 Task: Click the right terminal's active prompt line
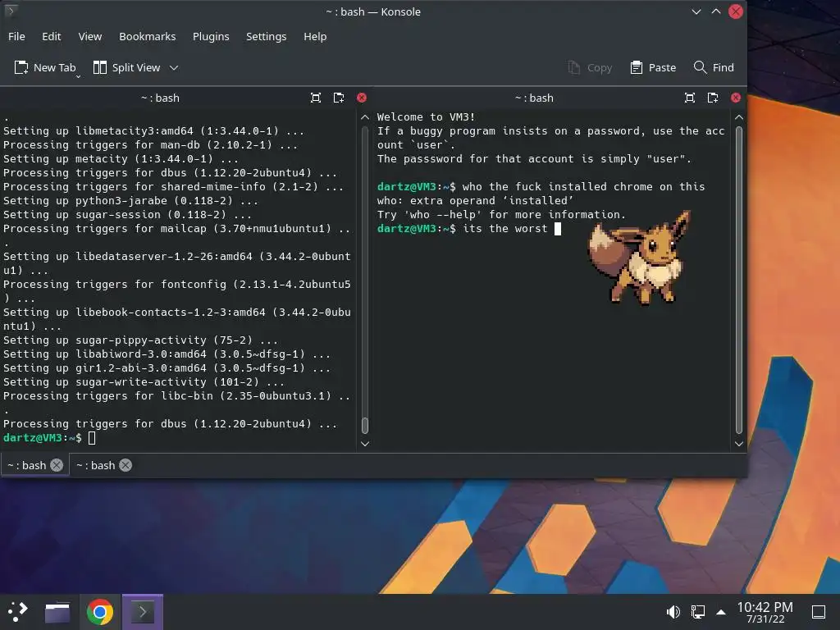[x=468, y=228]
